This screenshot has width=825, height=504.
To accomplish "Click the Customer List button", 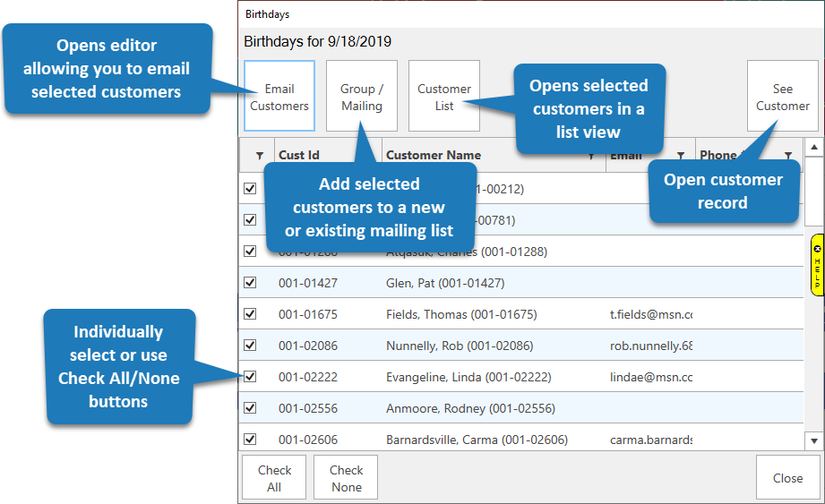I will coord(444,97).
